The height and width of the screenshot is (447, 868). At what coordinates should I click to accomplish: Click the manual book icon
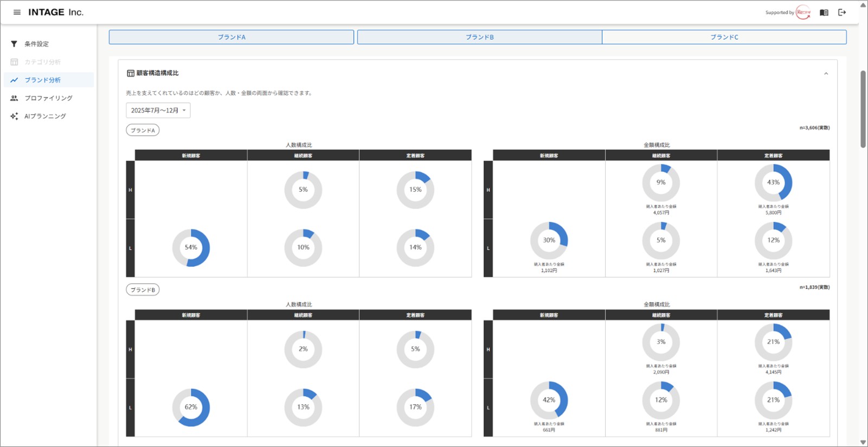pyautogui.click(x=824, y=12)
